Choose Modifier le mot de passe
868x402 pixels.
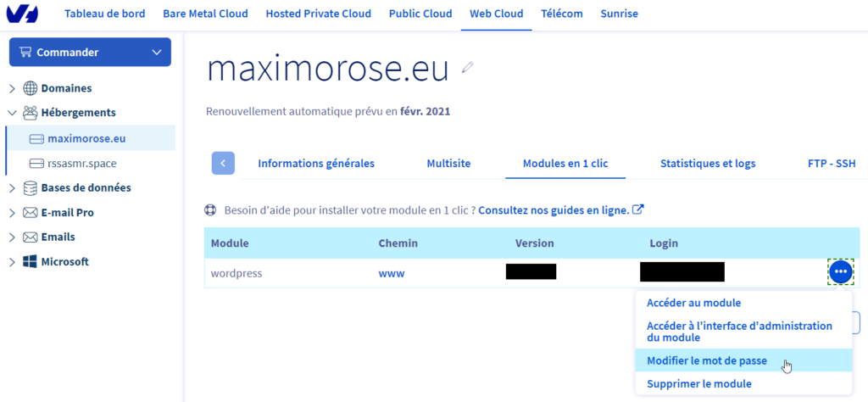743,360
